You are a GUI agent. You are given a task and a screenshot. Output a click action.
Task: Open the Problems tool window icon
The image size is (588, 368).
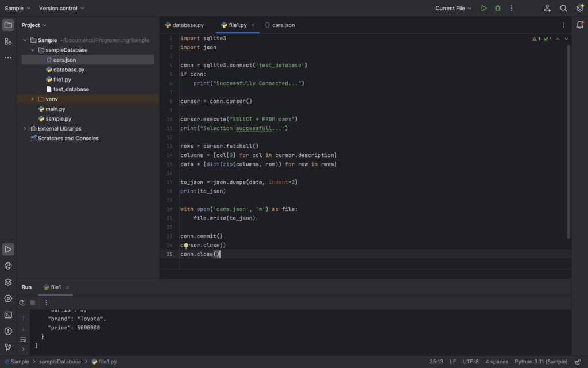(x=7, y=331)
